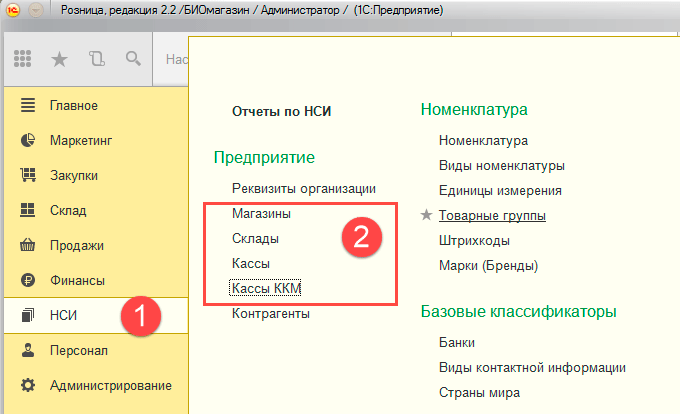This screenshot has width=680, height=414.
Task: Open the Штрихкоды link
Action: (x=474, y=241)
